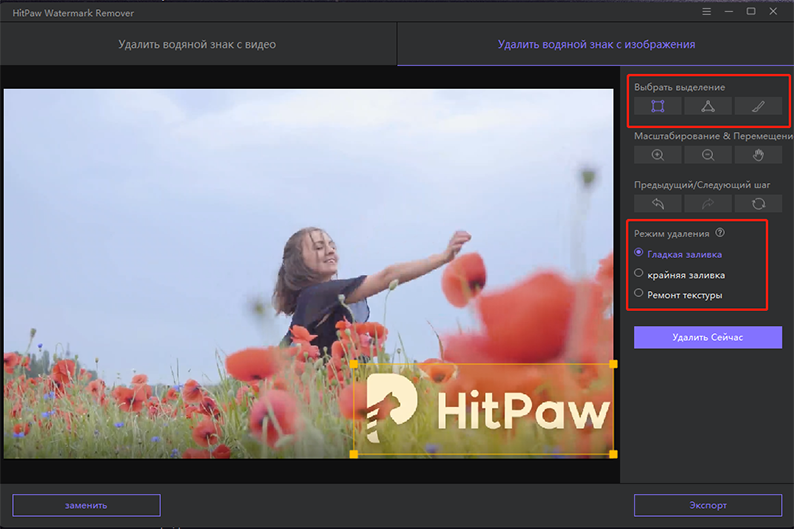
Task: Select the rectangle selection tool
Action: 657,106
